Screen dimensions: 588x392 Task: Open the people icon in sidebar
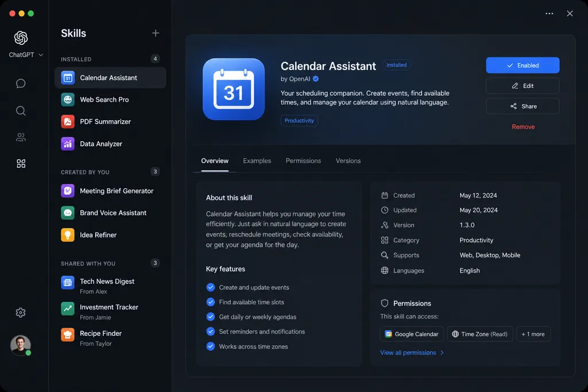pos(21,137)
